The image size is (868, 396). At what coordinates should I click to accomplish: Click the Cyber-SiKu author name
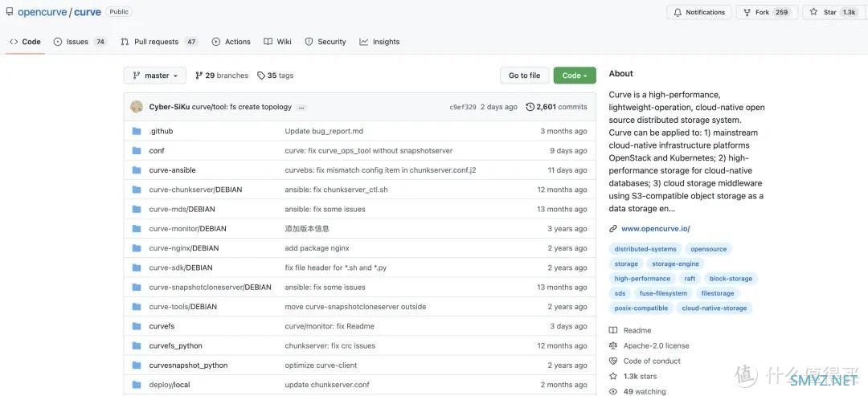pyautogui.click(x=170, y=107)
